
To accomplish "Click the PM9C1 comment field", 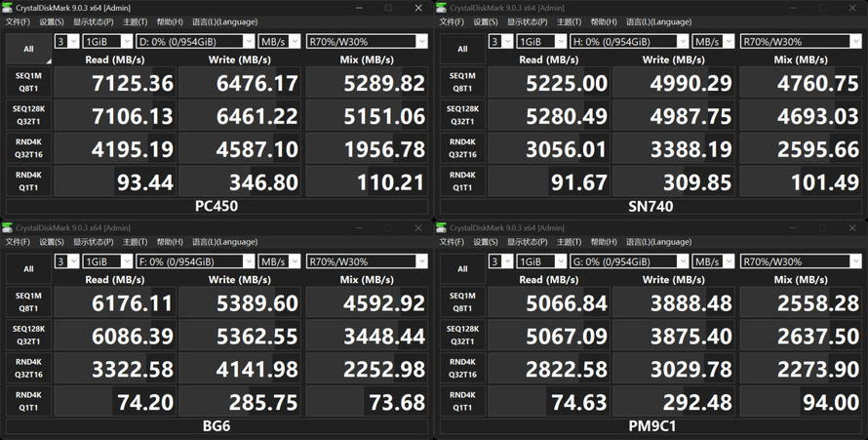I will coord(651,426).
